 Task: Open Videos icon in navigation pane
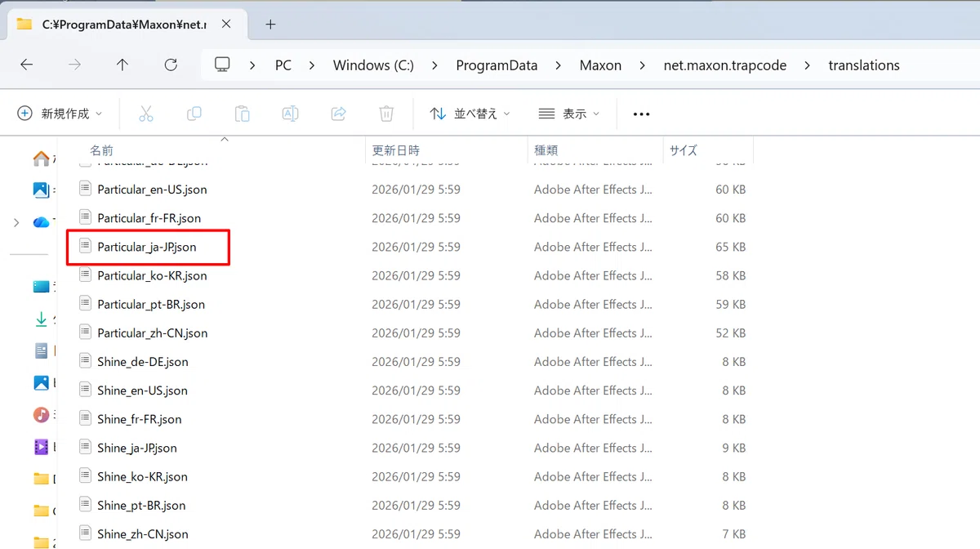[41, 447]
